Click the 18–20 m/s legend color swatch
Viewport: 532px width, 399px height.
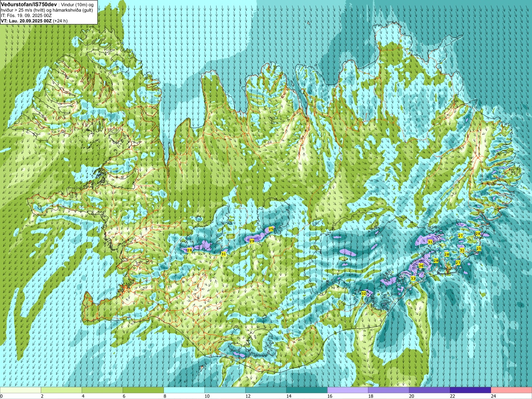coord(389,390)
